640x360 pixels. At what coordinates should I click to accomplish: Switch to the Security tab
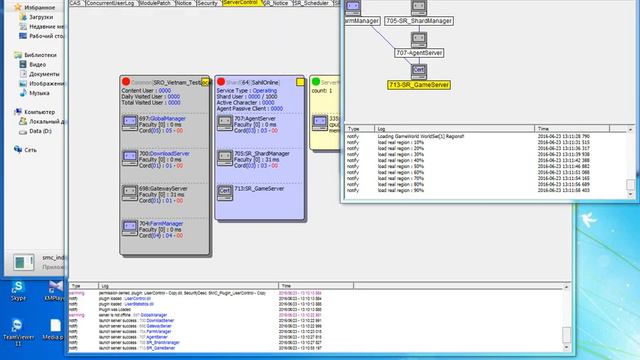coord(208,3)
